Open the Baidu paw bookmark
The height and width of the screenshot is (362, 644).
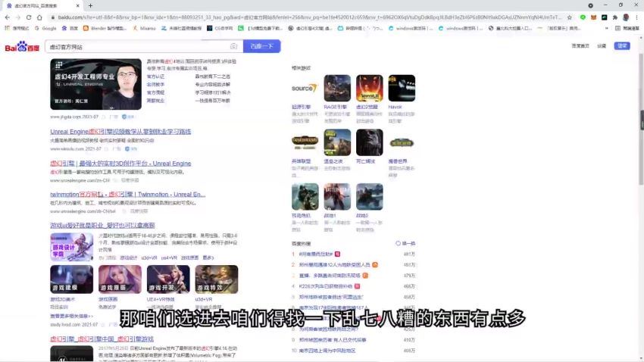(70, 28)
